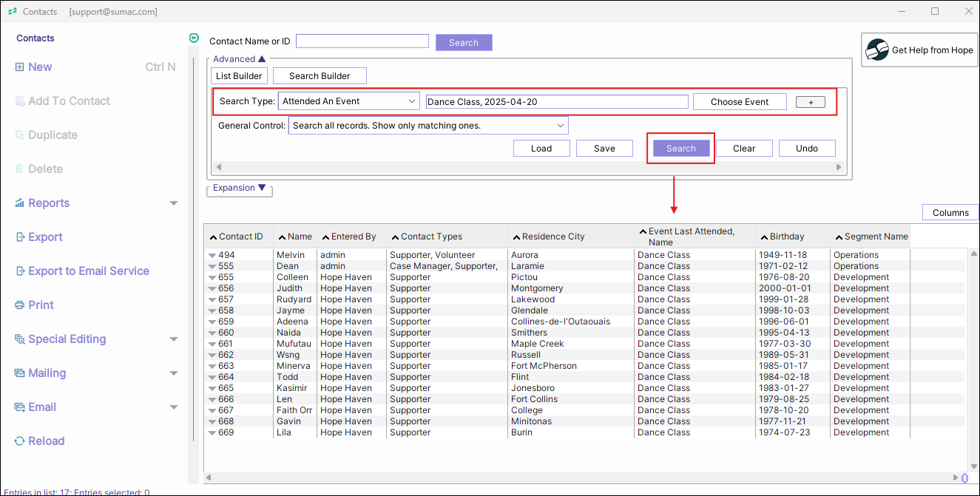
Task: Expand the Reports menu arrow
Action: coord(174,203)
